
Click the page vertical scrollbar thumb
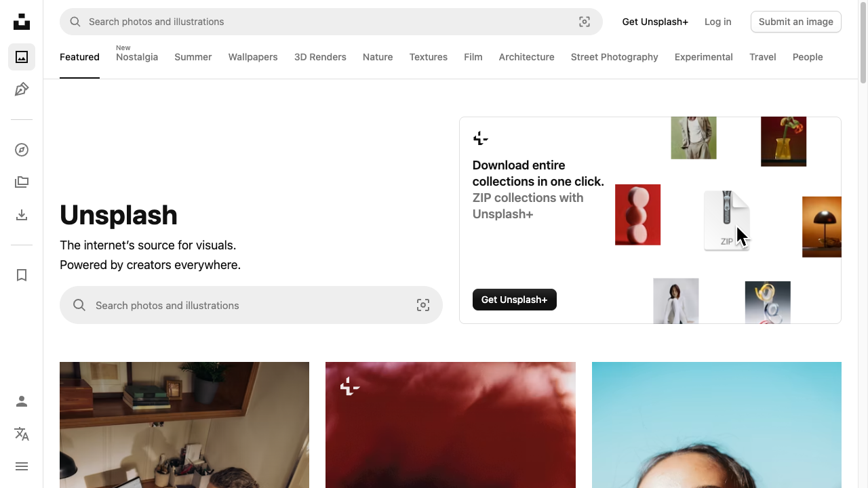pyautogui.click(x=863, y=42)
